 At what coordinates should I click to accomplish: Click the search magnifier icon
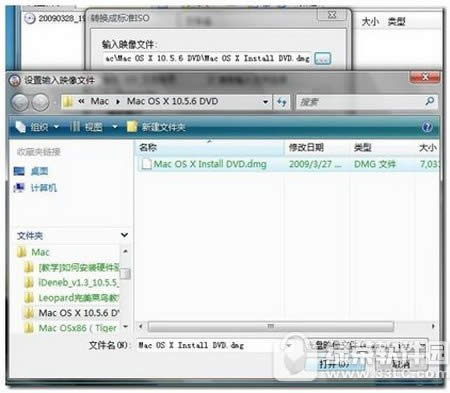point(430,101)
